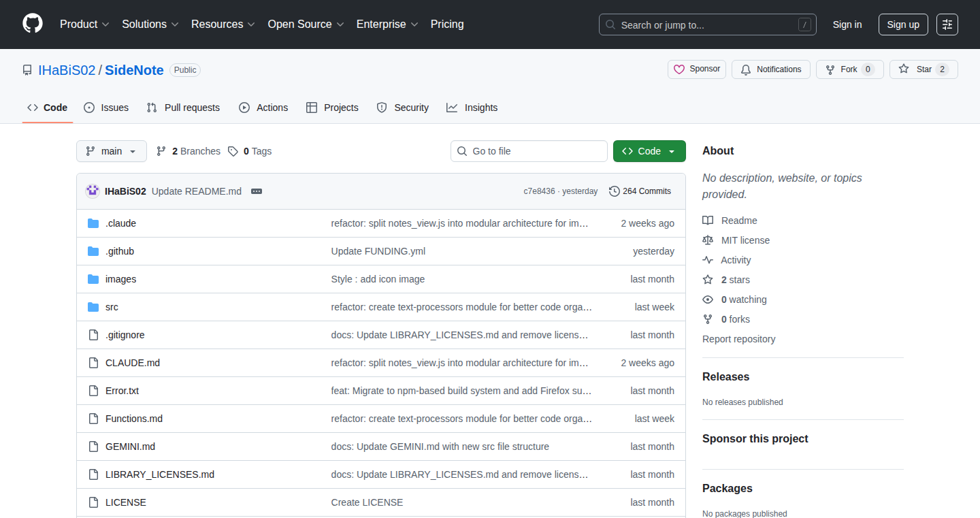This screenshot has height=518, width=980.
Task: Open the Releases section heading
Action: tap(725, 376)
